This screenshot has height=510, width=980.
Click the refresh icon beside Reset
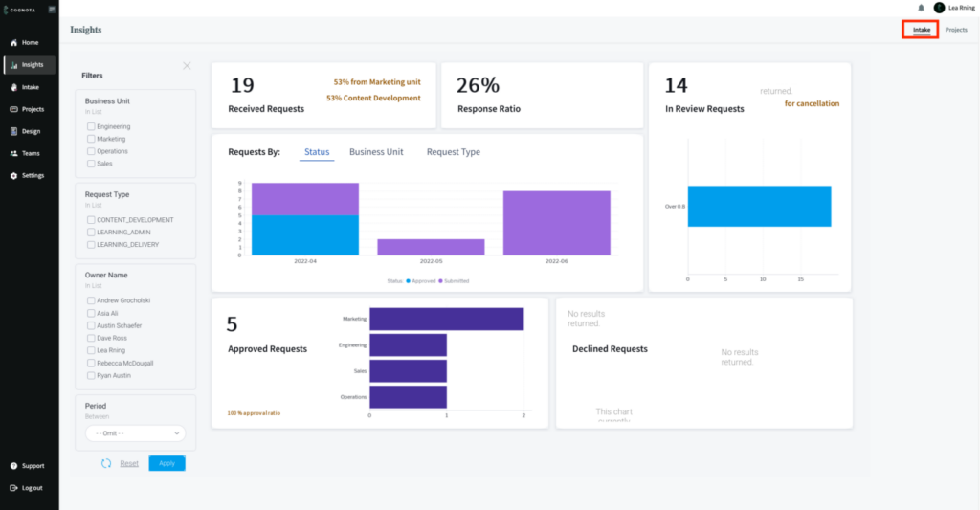(106, 463)
